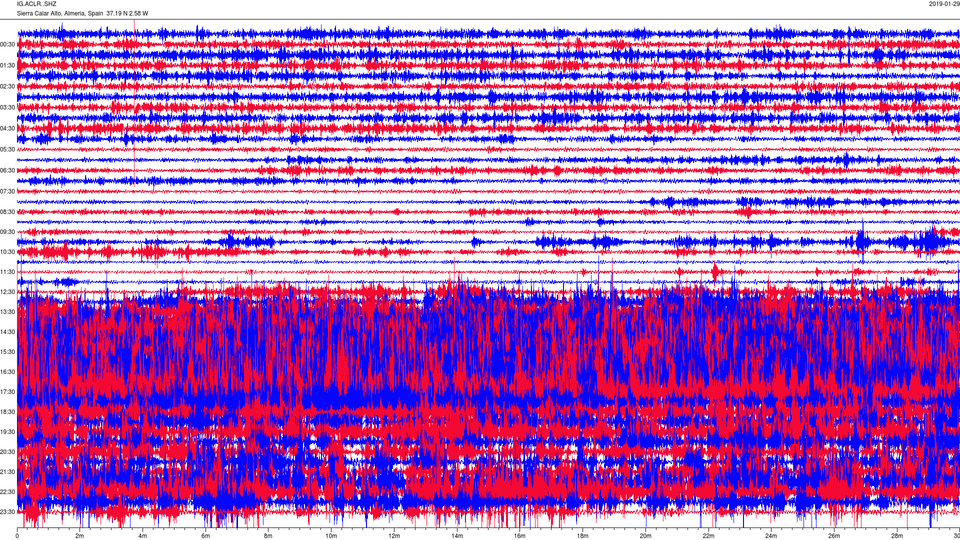Select the 19:30 trace label

tap(7, 432)
